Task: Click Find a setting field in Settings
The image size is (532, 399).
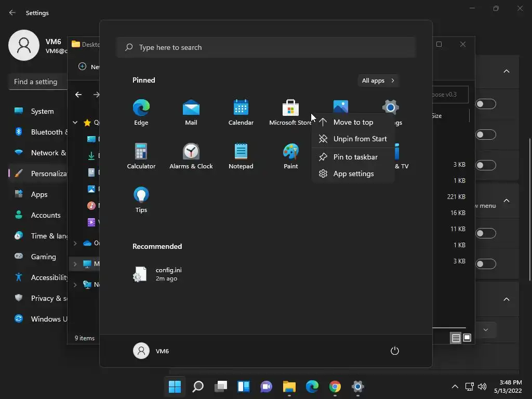Action: coord(37,82)
